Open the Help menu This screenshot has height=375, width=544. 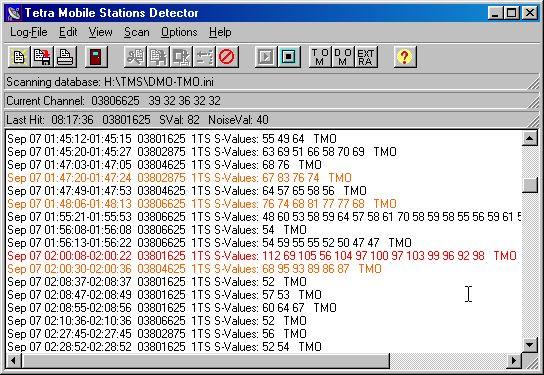point(220,32)
